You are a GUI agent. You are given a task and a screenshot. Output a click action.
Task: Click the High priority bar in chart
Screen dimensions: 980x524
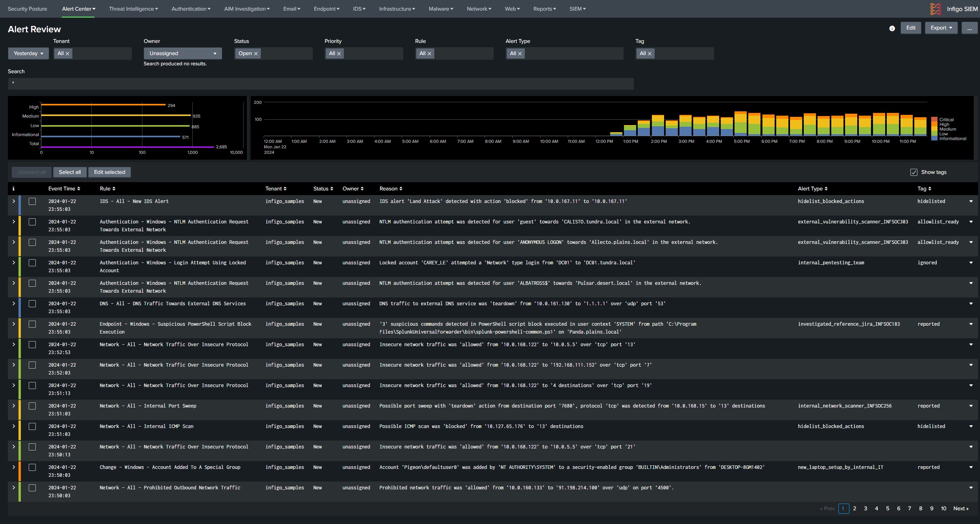pyautogui.click(x=103, y=105)
